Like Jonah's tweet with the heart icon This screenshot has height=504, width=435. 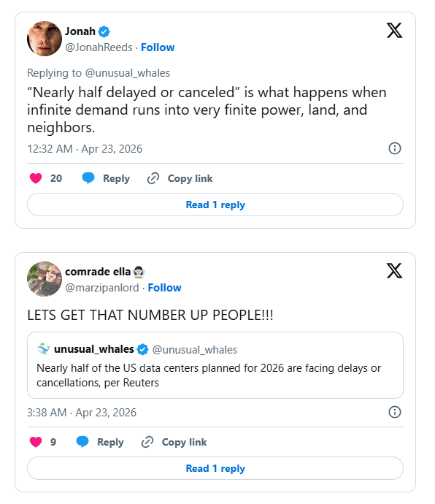point(36,178)
